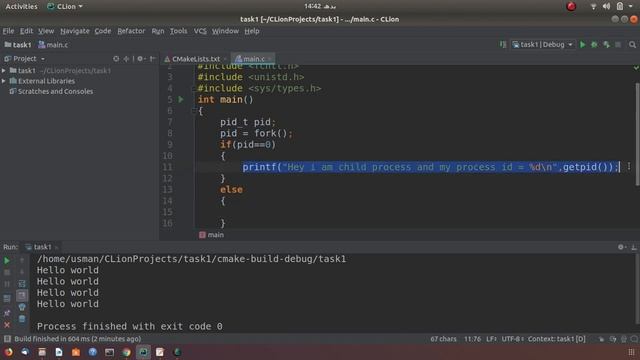Open the Navigate menu
640x360 pixels.
[x=75, y=31]
